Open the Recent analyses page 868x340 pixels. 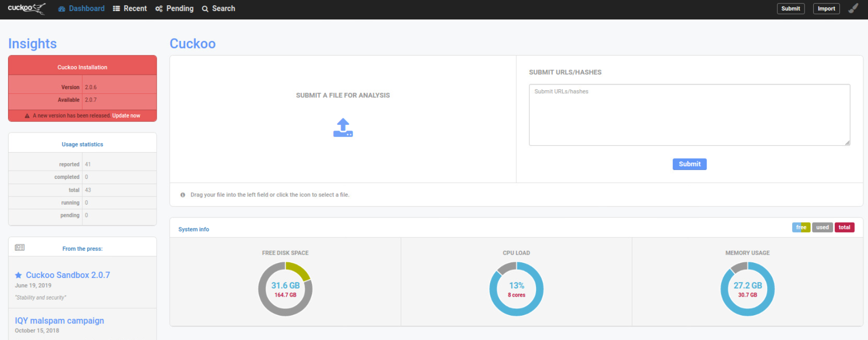point(130,9)
